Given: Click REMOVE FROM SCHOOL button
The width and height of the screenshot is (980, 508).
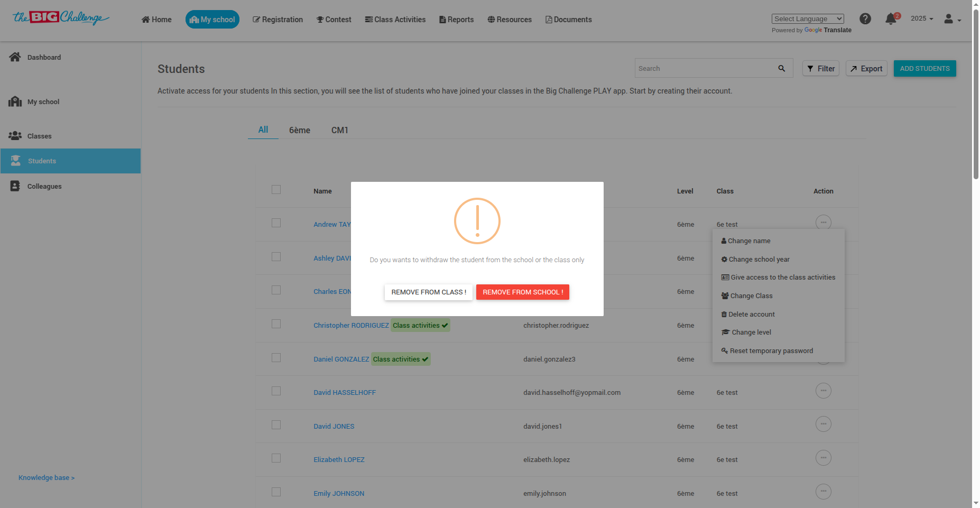Looking at the screenshot, I should click(x=523, y=292).
